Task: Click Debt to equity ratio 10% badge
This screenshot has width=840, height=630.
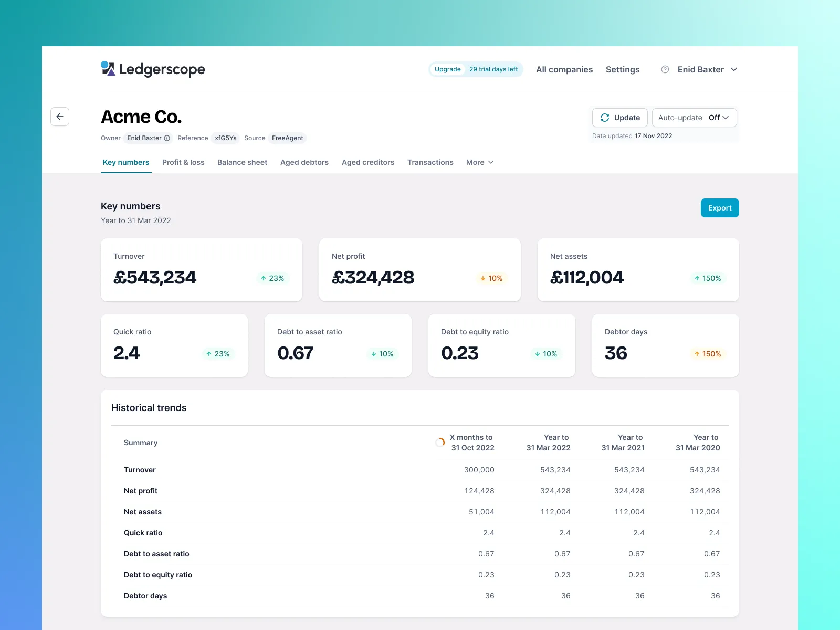Action: [546, 354]
